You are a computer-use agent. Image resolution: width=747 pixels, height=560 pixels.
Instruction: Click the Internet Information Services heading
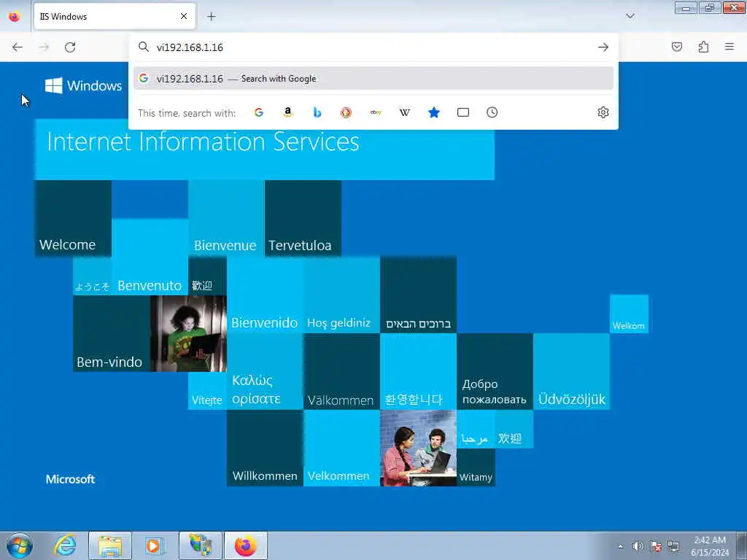coord(203,142)
